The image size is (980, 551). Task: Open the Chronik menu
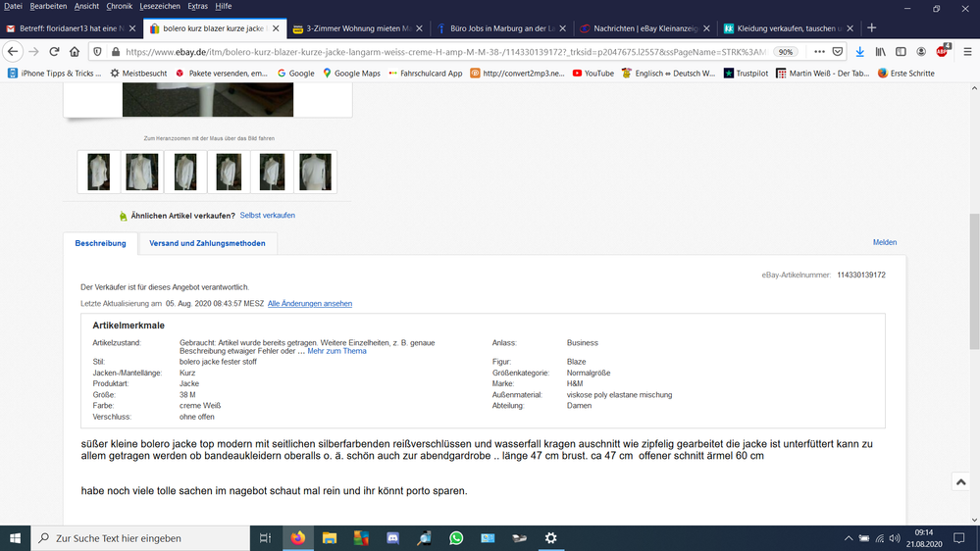[x=119, y=6]
